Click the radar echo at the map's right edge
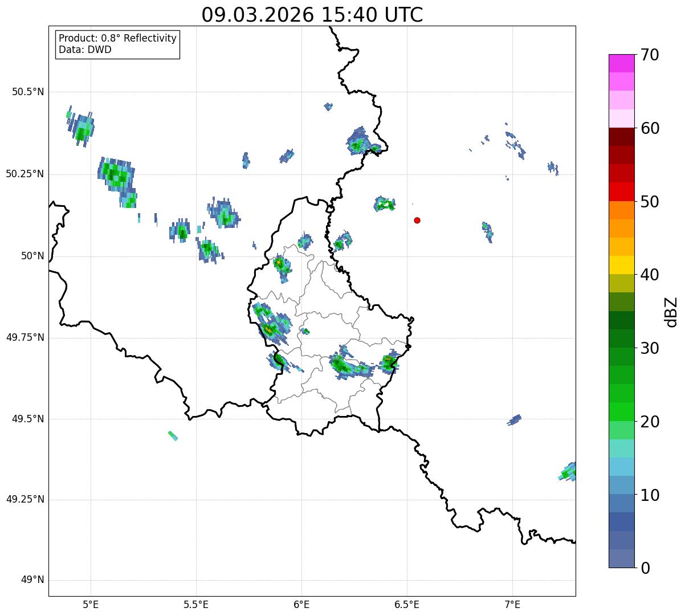Image resolution: width=685 pixels, height=616 pixels. (568, 472)
